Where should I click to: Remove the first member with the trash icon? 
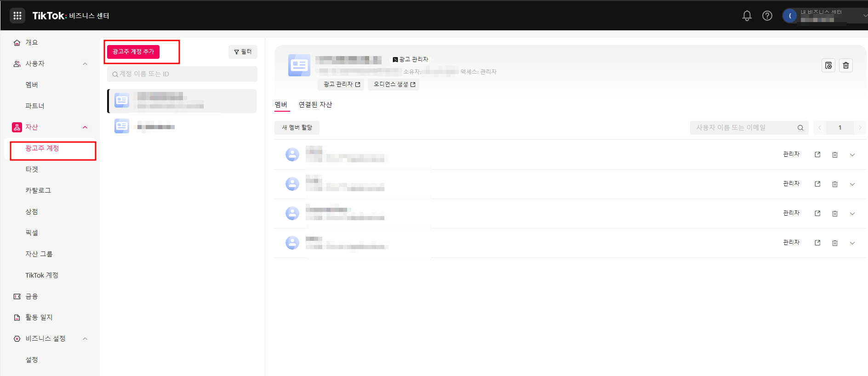[835, 155]
